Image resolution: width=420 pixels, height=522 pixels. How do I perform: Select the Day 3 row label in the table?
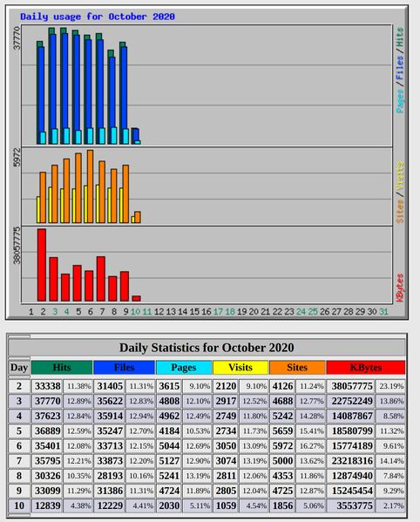(x=19, y=401)
